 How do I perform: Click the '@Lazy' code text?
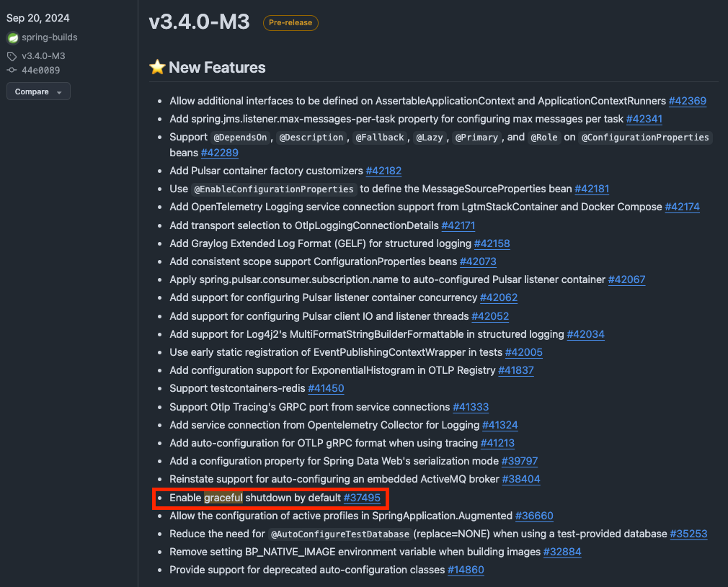click(x=430, y=138)
